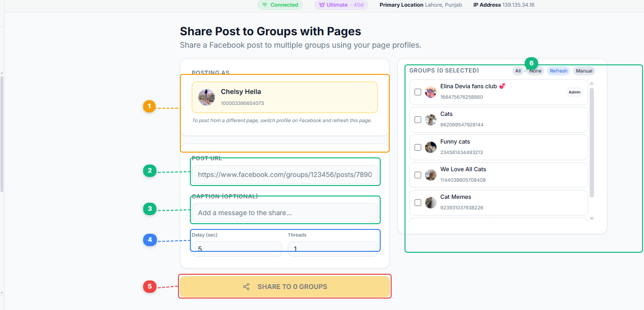Click profile ID 100003395654073
Image resolution: width=644 pixels, height=310 pixels.
[242, 103]
